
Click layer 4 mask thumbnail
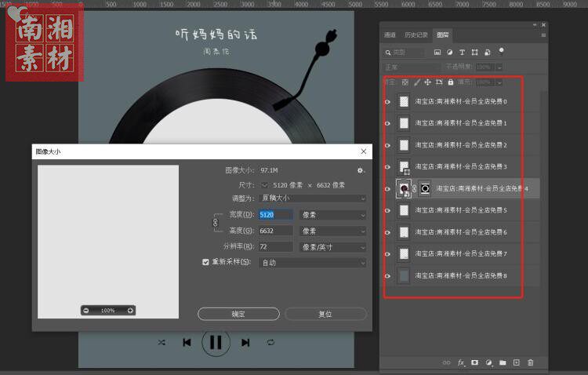point(425,189)
